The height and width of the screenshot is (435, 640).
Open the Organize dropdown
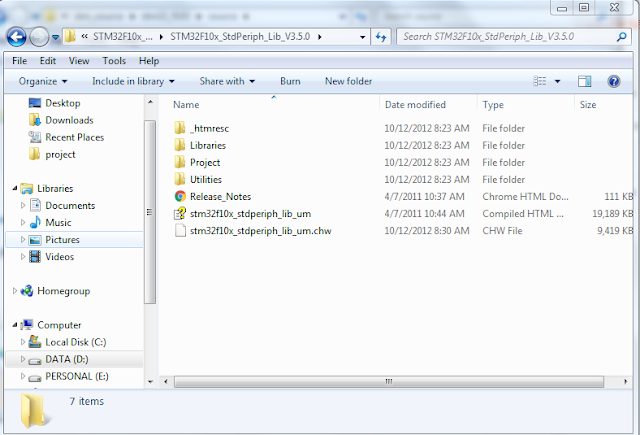click(42, 81)
